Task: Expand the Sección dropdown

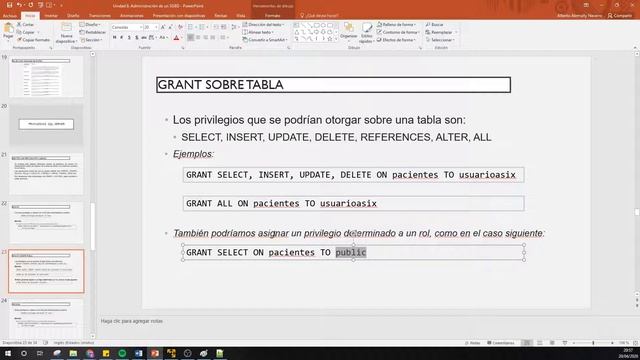Action: pos(92,40)
